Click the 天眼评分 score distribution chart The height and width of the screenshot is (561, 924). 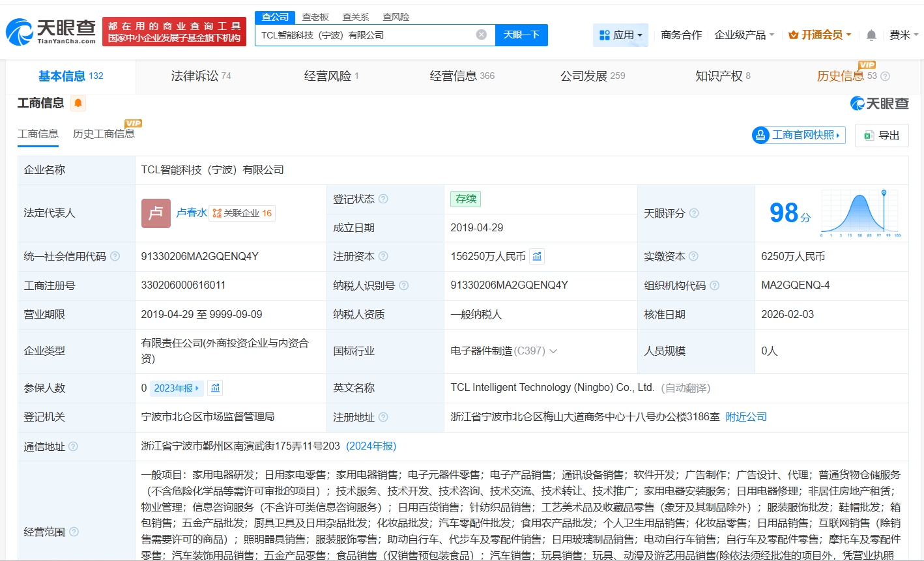tap(860, 213)
